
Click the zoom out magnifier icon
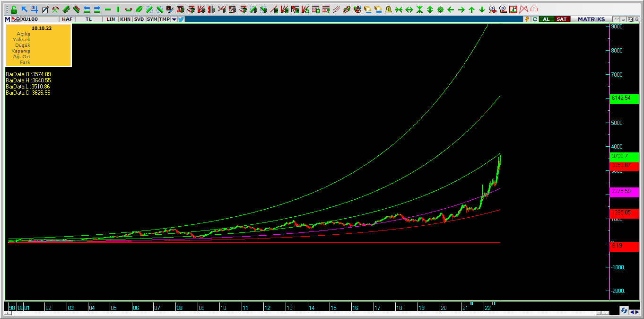tap(503, 9)
